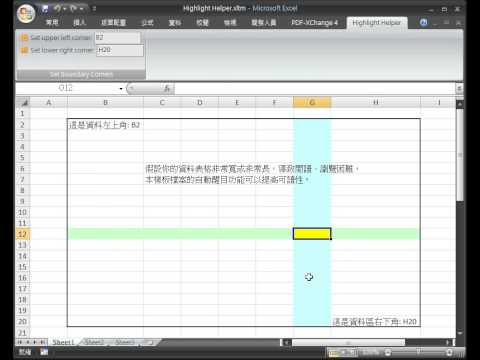The image size is (480, 360).
Task: Click the upper left corner B2 input field
Action: tap(118, 38)
